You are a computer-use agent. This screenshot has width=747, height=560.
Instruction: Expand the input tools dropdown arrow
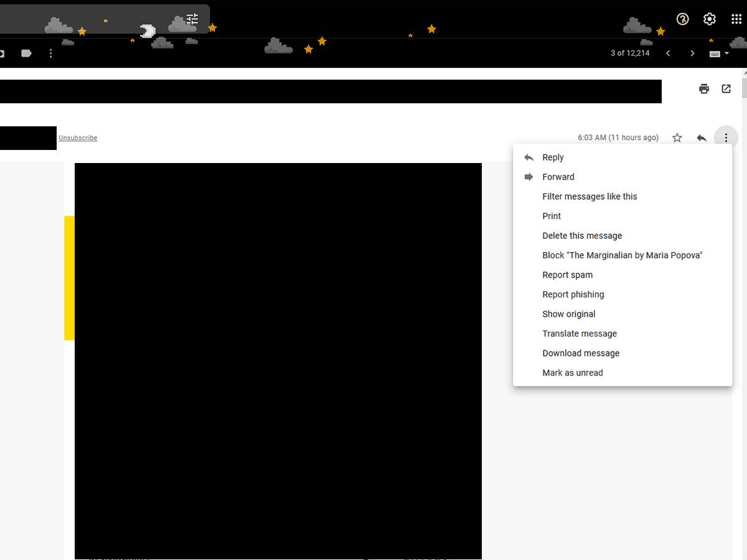[726, 54]
